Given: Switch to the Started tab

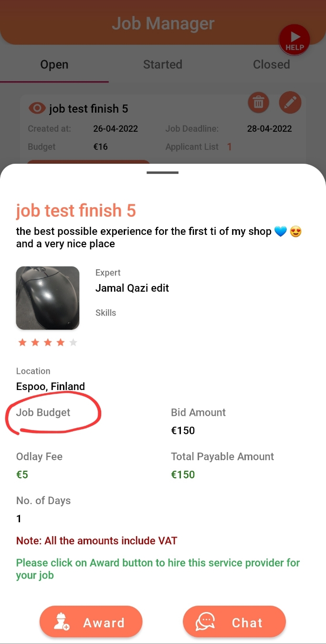Looking at the screenshot, I should tap(162, 64).
